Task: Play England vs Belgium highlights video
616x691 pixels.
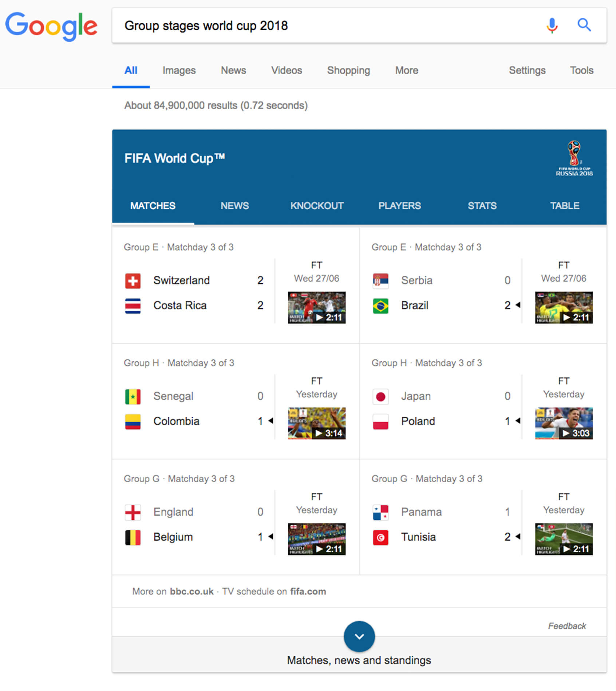Action: [317, 539]
